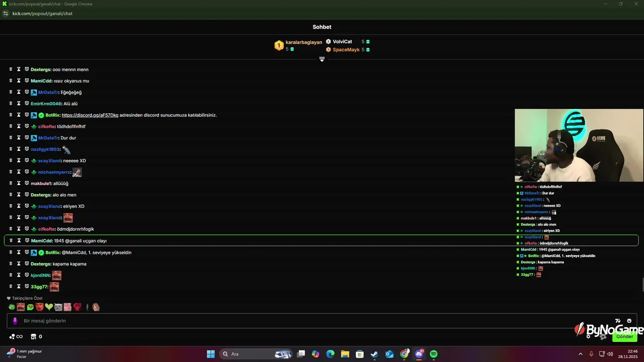Insert the green heart follower emote
This screenshot has height=362, width=644.
[x=49, y=307]
